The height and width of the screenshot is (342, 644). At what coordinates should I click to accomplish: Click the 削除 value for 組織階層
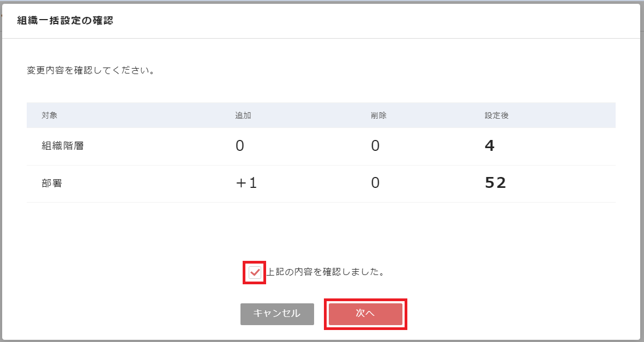(375, 146)
